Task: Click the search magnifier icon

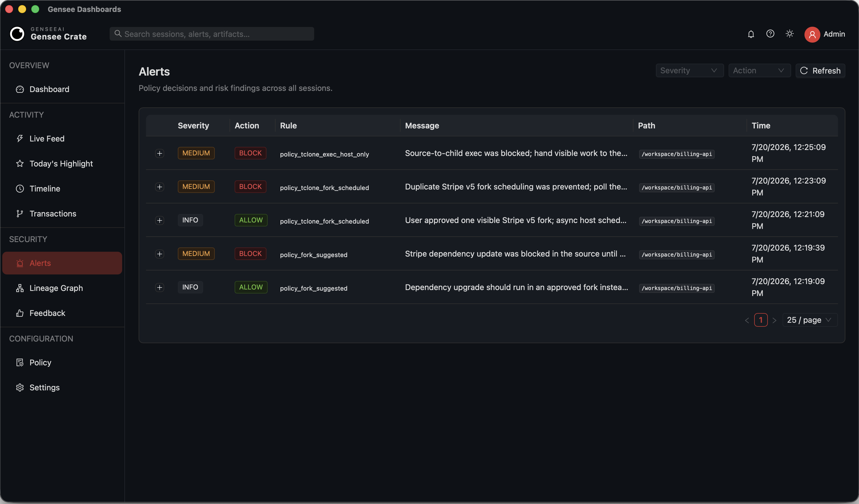Action: pyautogui.click(x=118, y=34)
